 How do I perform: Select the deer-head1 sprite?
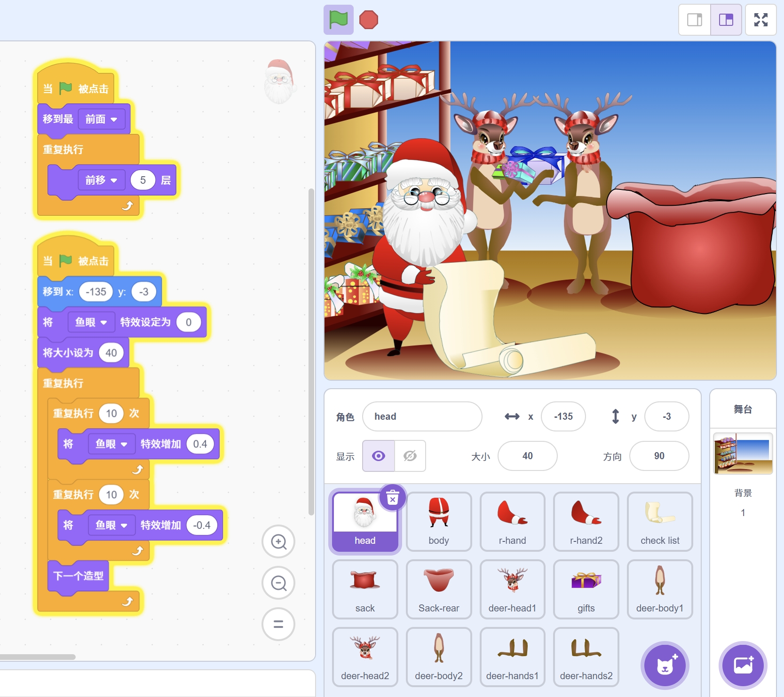pos(512,589)
